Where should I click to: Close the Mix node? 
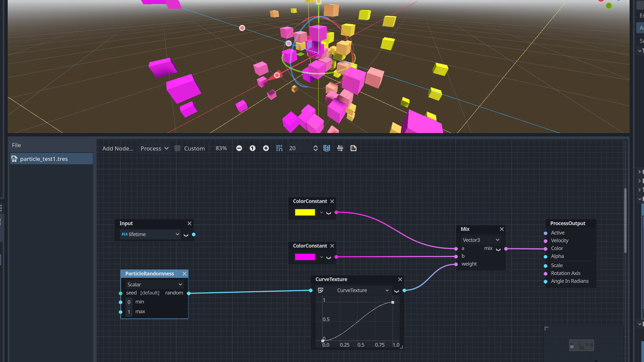(502, 229)
